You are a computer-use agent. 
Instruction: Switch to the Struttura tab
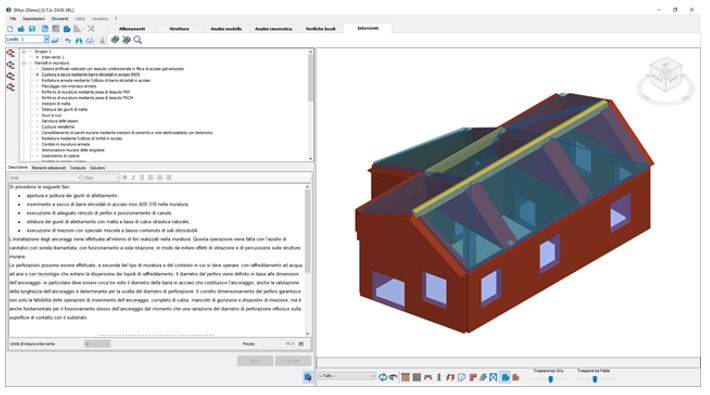[x=179, y=29]
